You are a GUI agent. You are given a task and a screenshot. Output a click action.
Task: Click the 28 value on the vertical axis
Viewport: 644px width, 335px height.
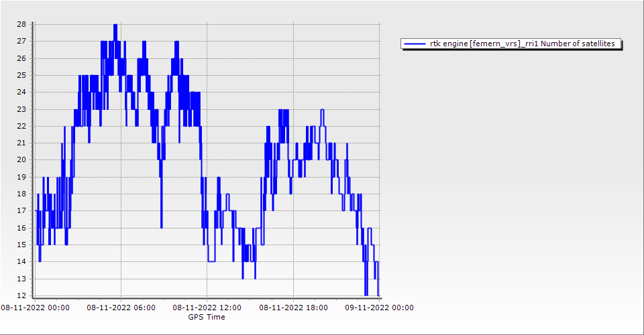pos(21,24)
